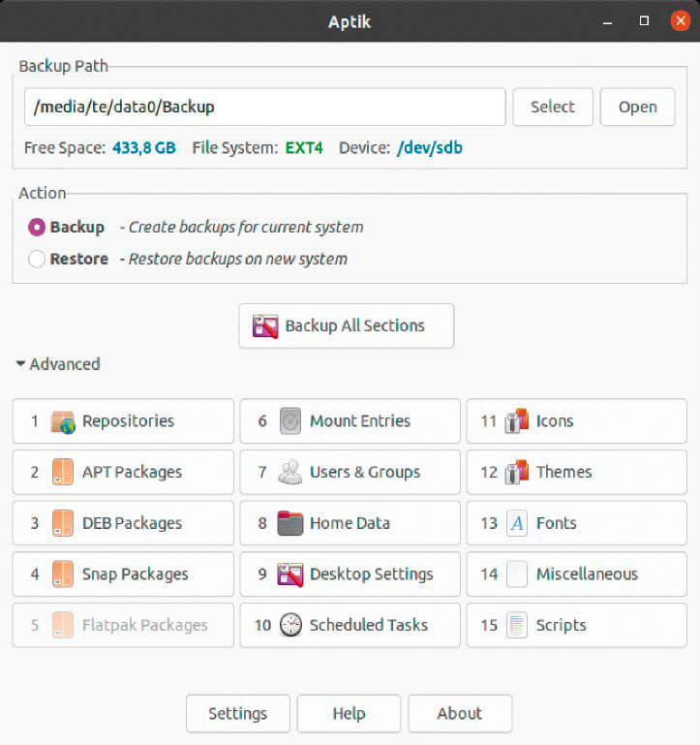This screenshot has height=745, width=700.
Task: Click the /dev/sdb device value
Action: pos(430,148)
